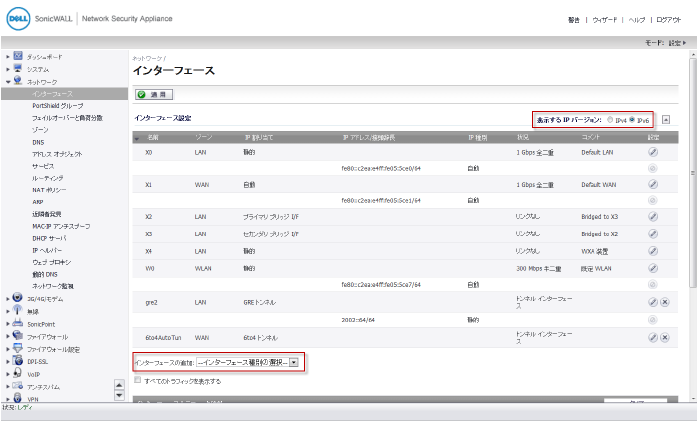
Task: Edit the X3 interface with pencil icon
Action: (x=653, y=234)
